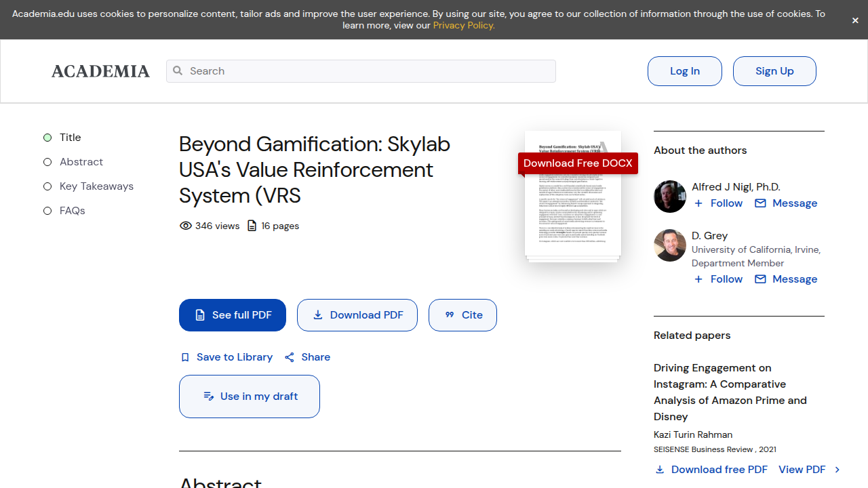Jump to Title section in sidebar
The width and height of the screenshot is (868, 488).
click(x=70, y=138)
